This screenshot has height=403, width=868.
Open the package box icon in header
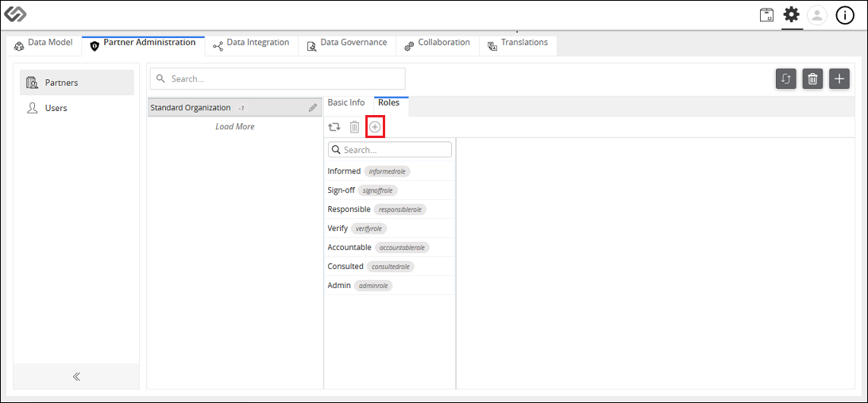766,16
